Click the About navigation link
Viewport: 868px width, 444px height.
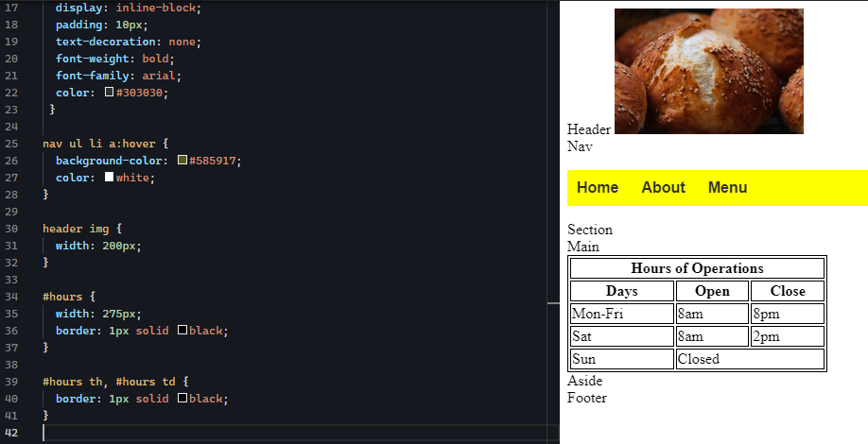coord(663,187)
